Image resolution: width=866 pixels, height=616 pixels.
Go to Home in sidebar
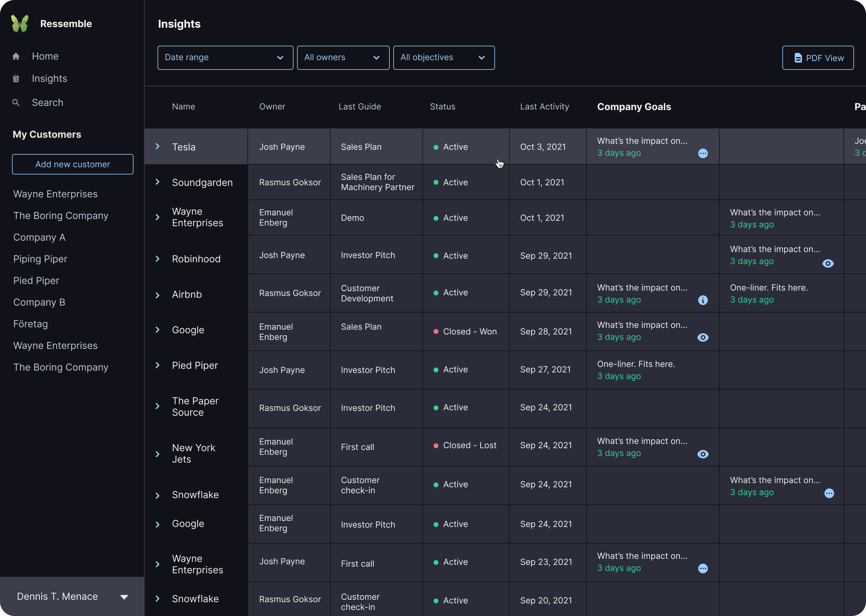pyautogui.click(x=45, y=57)
